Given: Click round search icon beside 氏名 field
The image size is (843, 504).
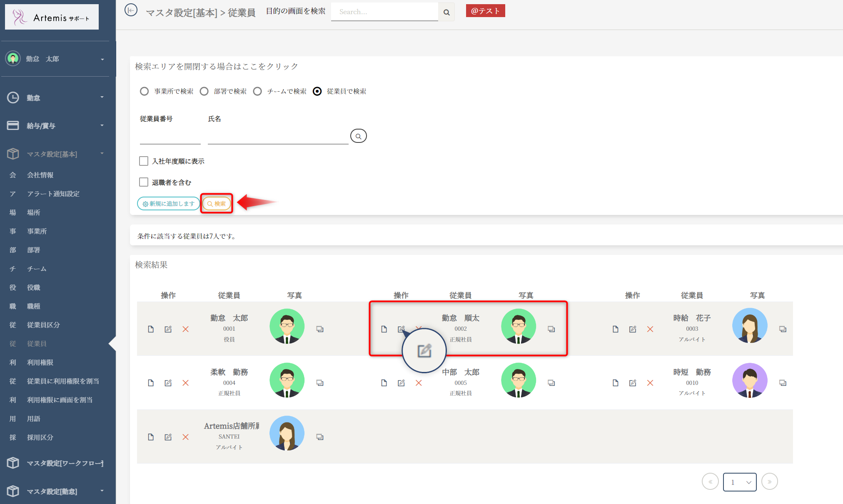Looking at the screenshot, I should [x=358, y=136].
